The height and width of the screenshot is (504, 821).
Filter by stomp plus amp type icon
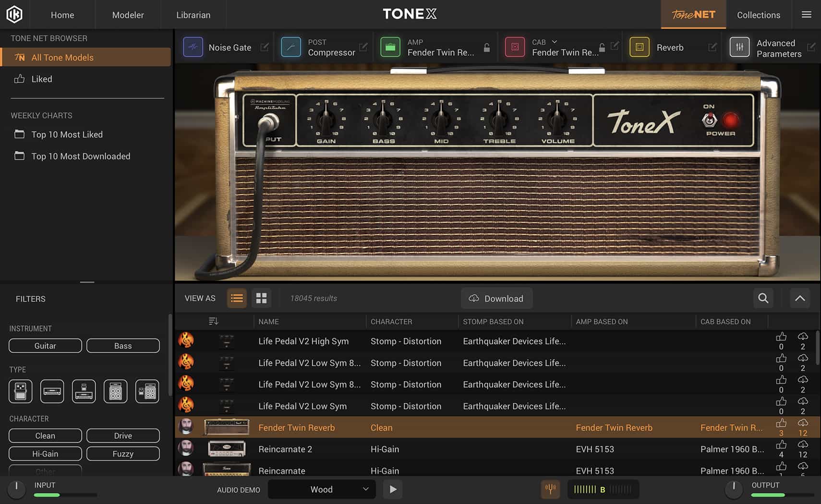pos(84,391)
